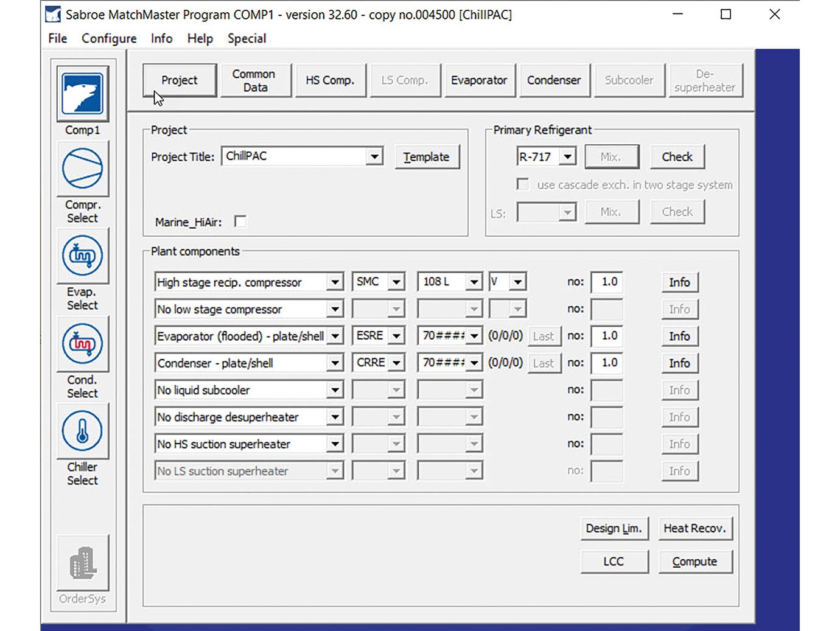Click the Sabroe app icon in title bar
The height and width of the screenshot is (631, 840).
[x=54, y=14]
